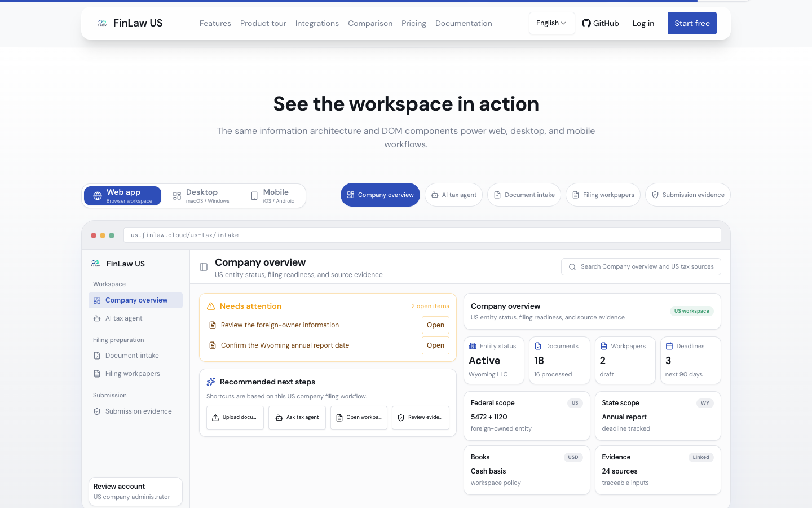The height and width of the screenshot is (508, 812).
Task: Click the yellow window dot in browser mockup
Action: [103, 235]
